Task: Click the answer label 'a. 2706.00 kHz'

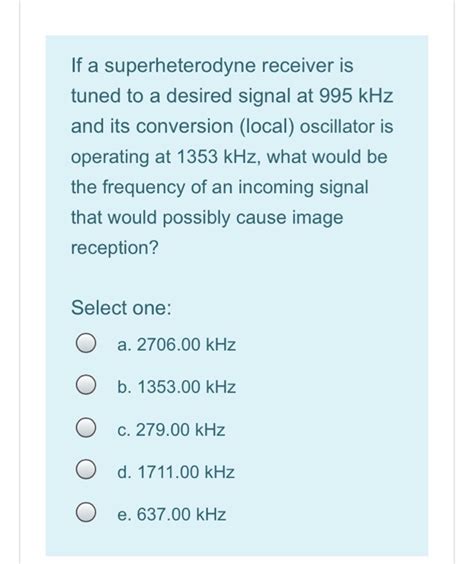Action: (177, 345)
